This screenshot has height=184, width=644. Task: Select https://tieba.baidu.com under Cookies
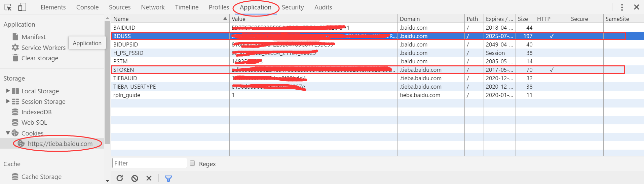[x=60, y=144]
